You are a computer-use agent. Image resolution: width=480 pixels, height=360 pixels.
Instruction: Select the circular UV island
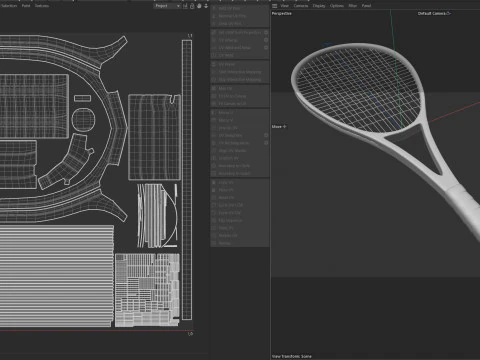pyautogui.click(x=83, y=119)
